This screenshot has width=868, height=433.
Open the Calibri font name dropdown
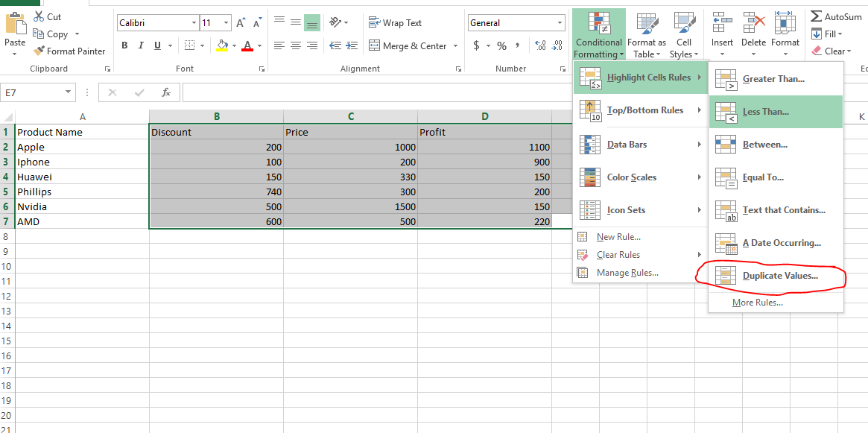coord(194,23)
